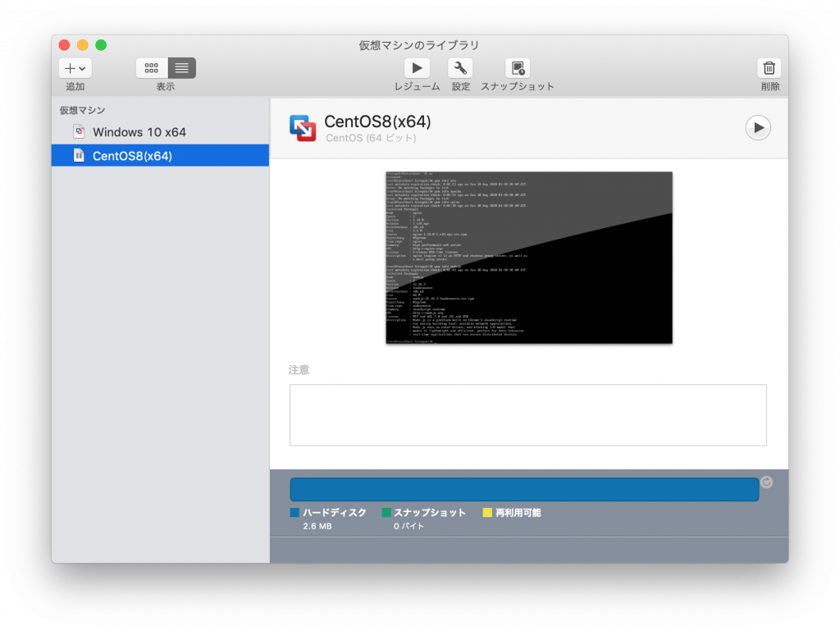Image resolution: width=840 pixels, height=631 pixels.
Task: Click the 'CentOS (64 ビット)' subtitle
Action: pos(371,138)
